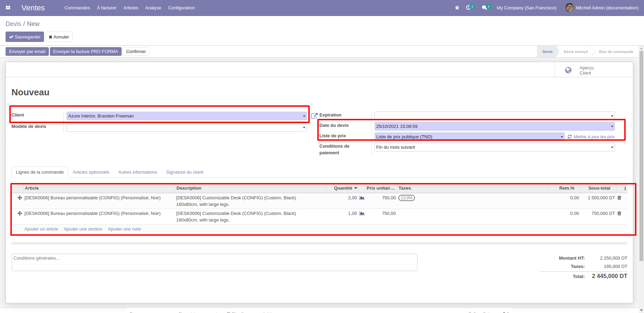
Task: Open external link for Client record
Action: point(314,116)
